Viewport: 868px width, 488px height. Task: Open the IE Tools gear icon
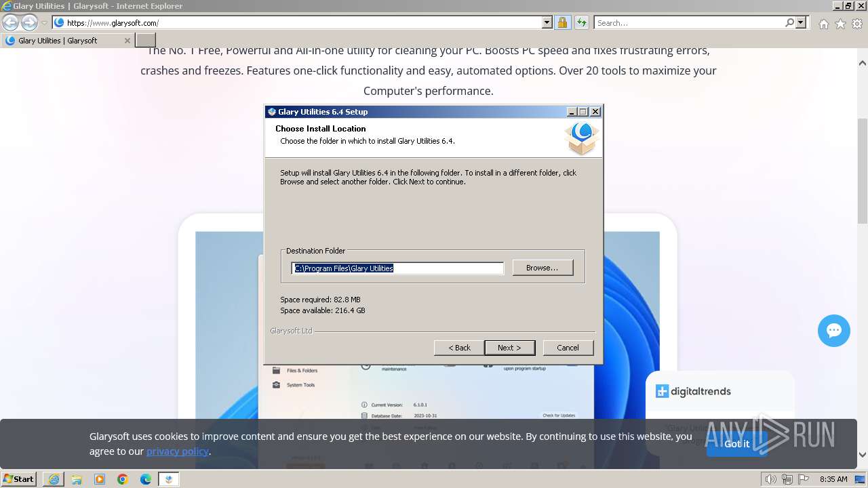[857, 24]
